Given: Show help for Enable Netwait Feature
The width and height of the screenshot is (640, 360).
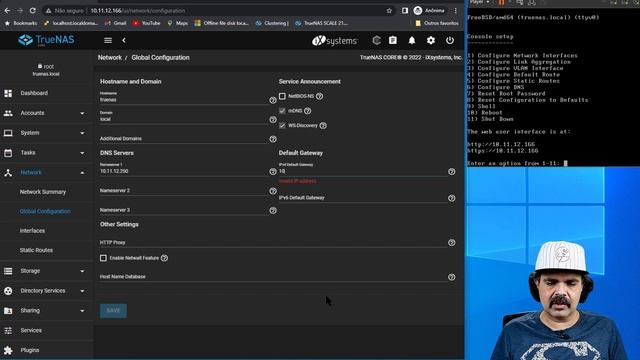Looking at the screenshot, I should pos(164,258).
